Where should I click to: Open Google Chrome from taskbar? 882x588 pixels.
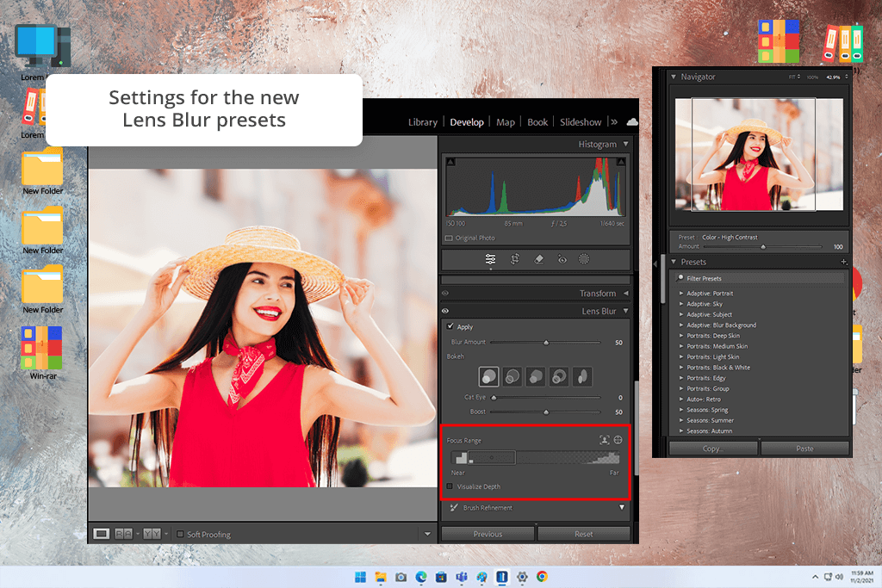542,577
